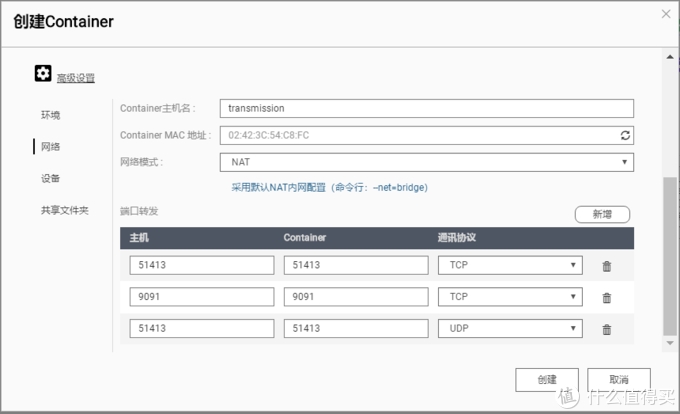The height and width of the screenshot is (414, 680).
Task: Open protocol dropdown for 9091 row
Action: (x=510, y=297)
